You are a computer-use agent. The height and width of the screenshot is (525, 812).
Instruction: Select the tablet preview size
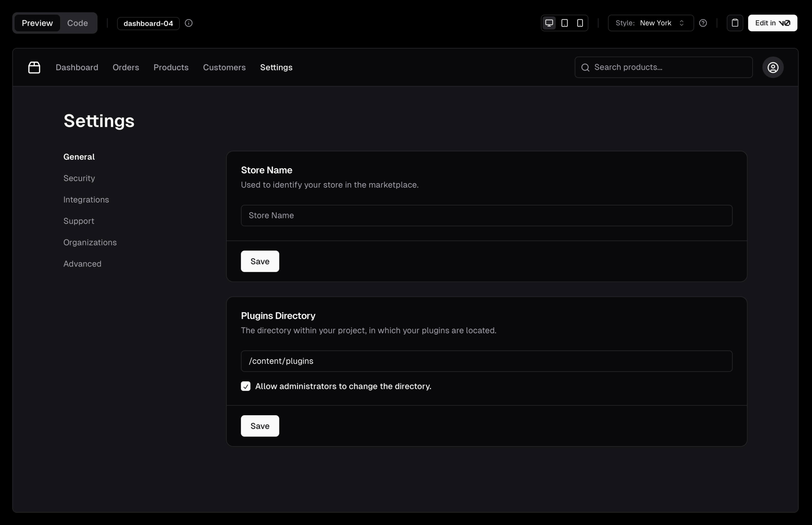click(x=564, y=23)
